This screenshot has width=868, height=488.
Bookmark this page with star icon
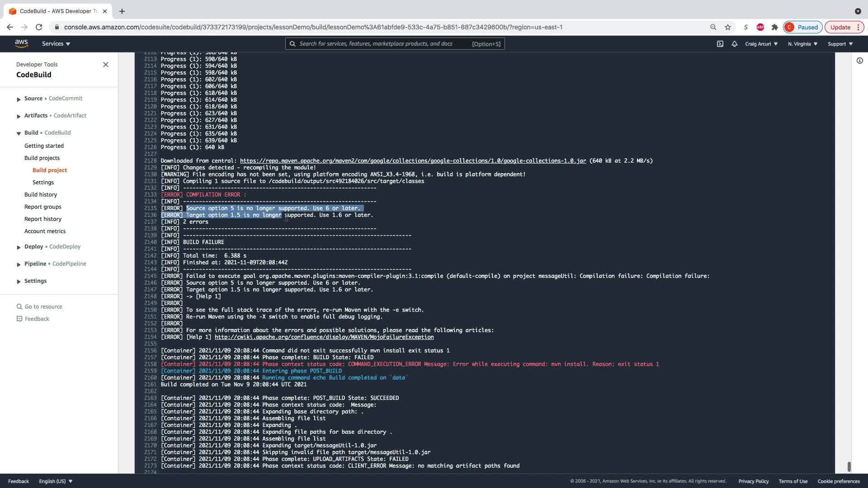(728, 27)
